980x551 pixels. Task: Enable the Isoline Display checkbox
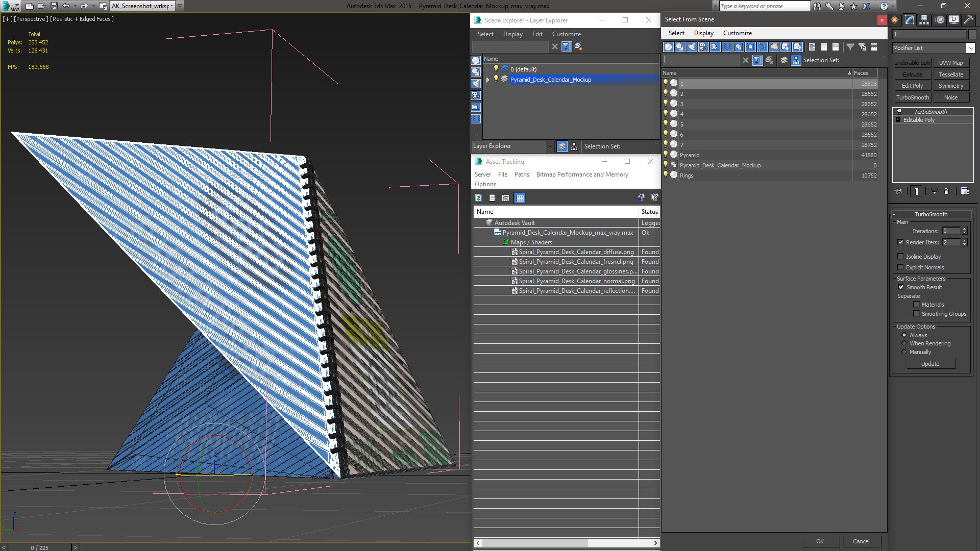(901, 257)
